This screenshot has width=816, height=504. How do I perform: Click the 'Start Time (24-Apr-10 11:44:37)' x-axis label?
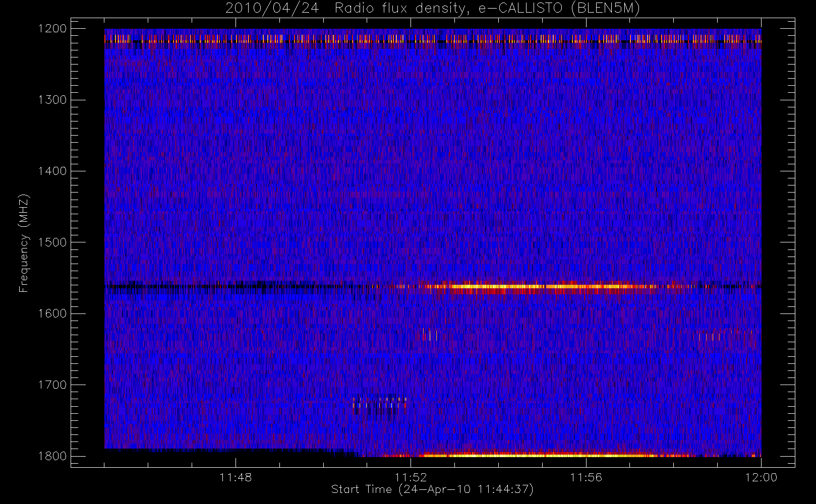click(432, 489)
